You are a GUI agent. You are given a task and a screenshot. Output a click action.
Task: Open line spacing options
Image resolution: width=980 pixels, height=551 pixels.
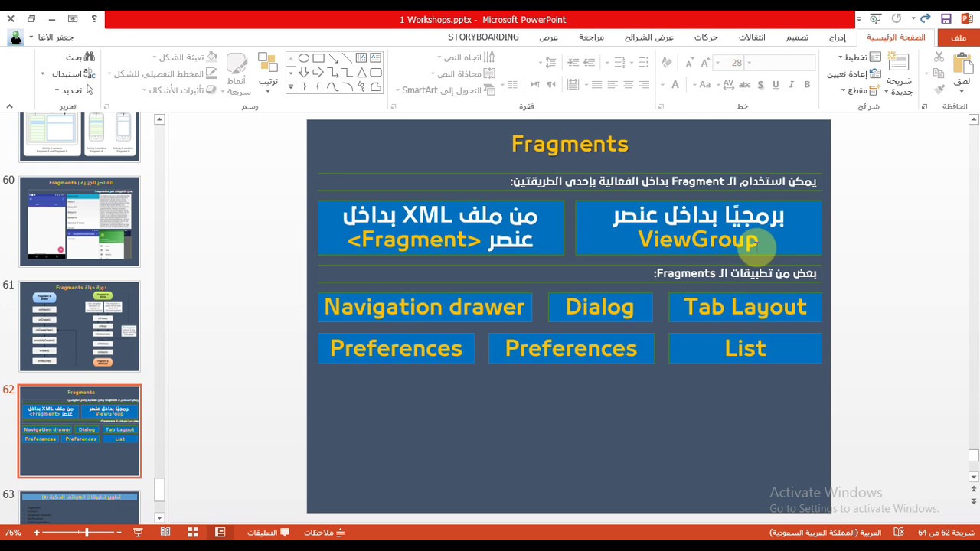pos(548,63)
